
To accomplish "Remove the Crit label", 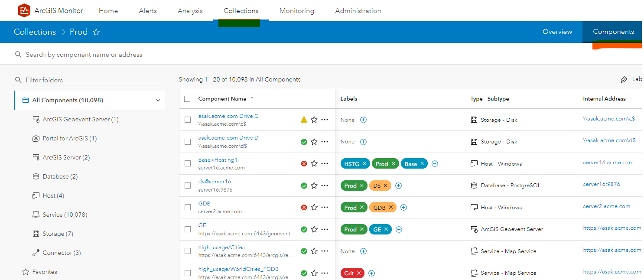I will coord(359,273).
